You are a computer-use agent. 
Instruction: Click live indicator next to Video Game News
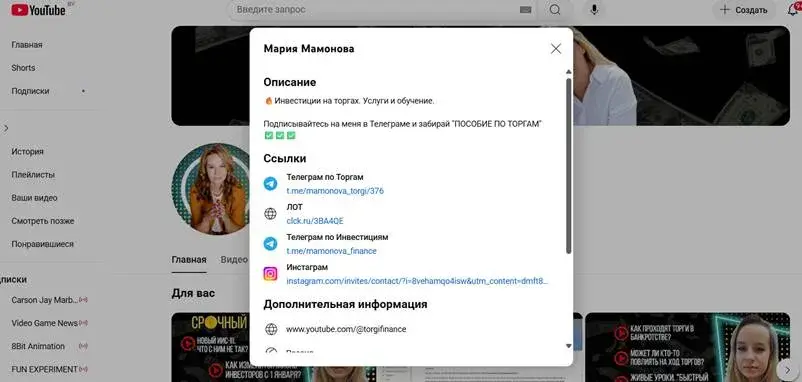(x=83, y=323)
